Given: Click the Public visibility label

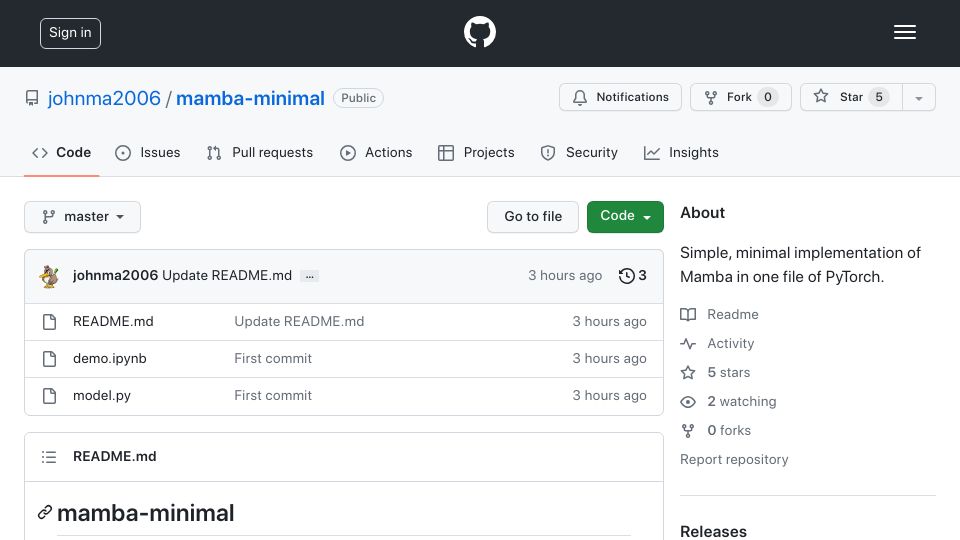Looking at the screenshot, I should coord(358,98).
